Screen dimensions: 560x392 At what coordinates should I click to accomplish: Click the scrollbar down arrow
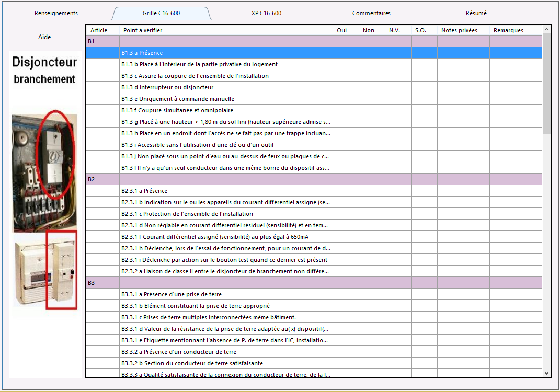546,373
